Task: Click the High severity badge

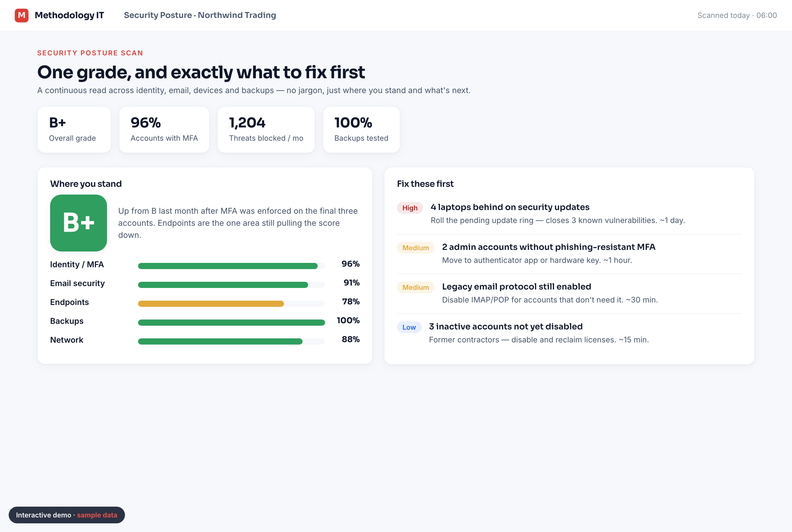Action: 410,208
